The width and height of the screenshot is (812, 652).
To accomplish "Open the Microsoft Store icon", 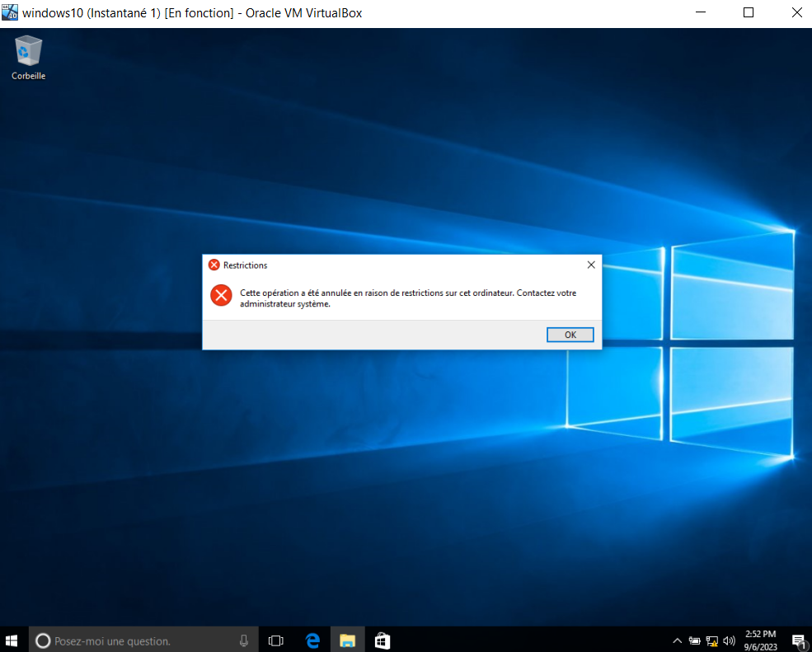I will tap(381, 640).
